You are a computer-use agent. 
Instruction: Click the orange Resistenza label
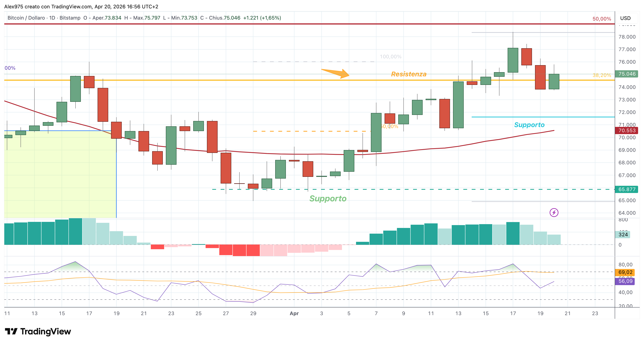coord(409,74)
